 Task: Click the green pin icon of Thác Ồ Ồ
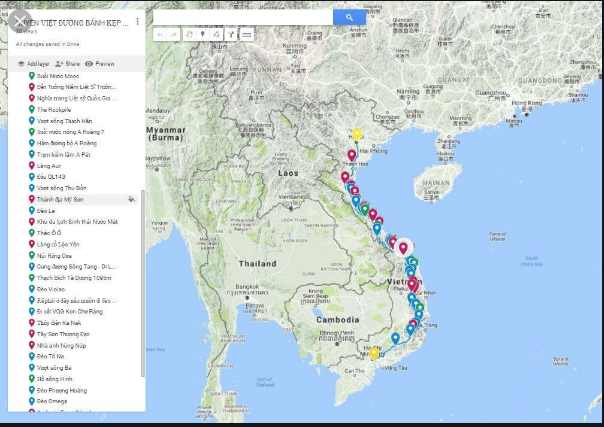32,233
